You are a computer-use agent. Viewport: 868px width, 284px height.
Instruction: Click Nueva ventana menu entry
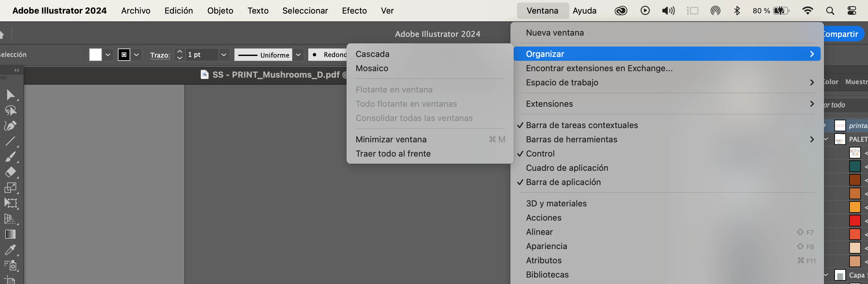pyautogui.click(x=667, y=33)
